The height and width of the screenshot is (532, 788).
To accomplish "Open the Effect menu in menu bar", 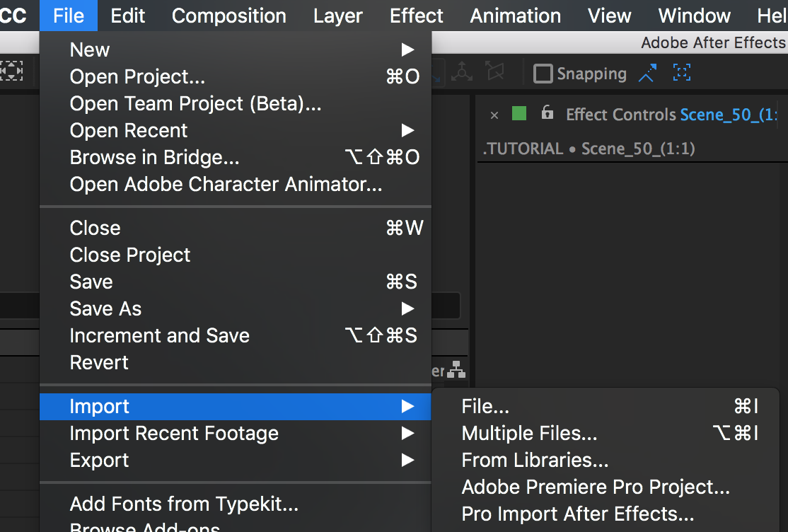I will coord(416,16).
